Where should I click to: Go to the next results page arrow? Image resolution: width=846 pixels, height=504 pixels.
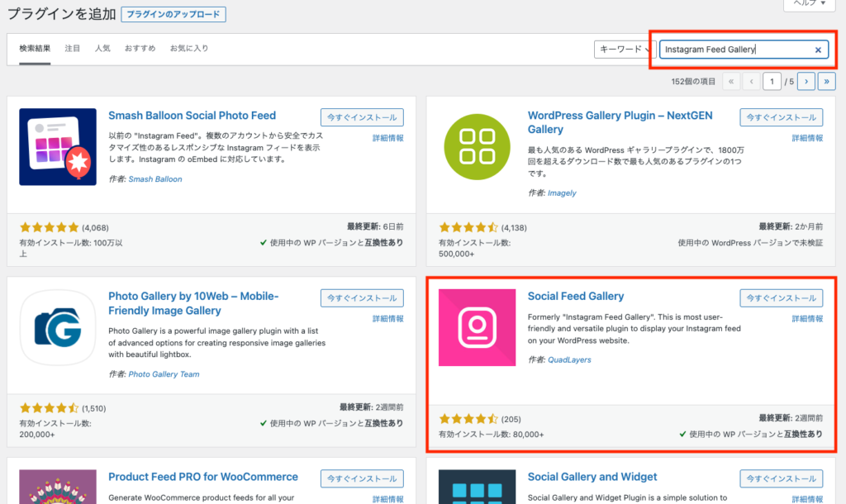click(806, 81)
